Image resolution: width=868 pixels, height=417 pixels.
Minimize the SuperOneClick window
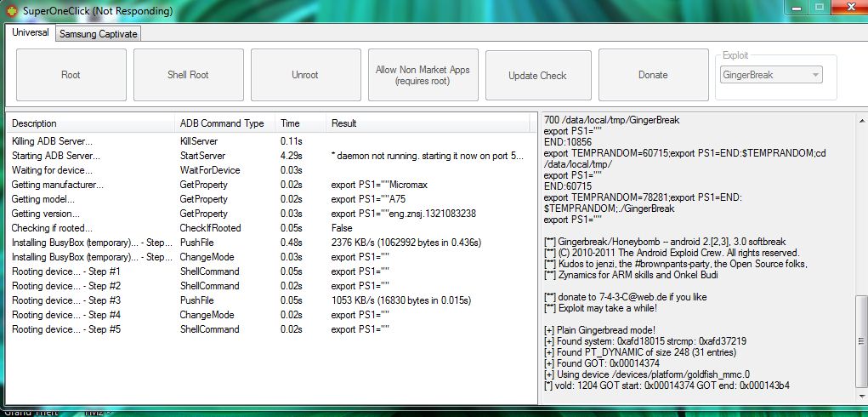(x=797, y=7)
